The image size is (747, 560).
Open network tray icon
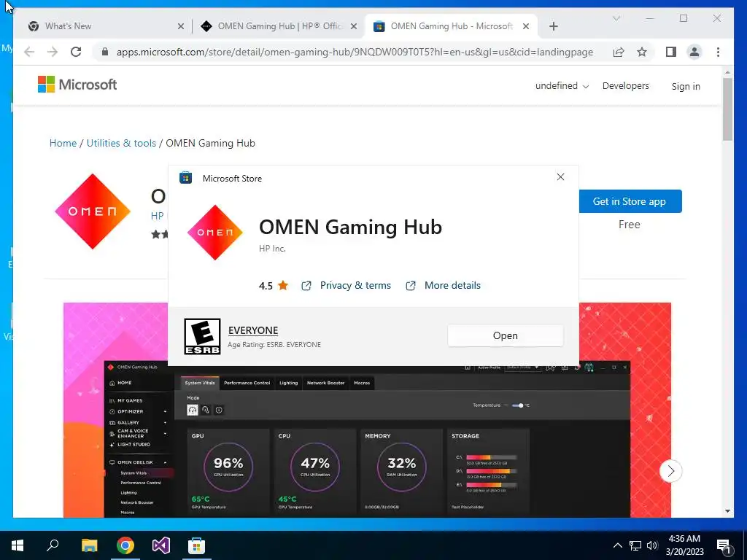pos(635,545)
